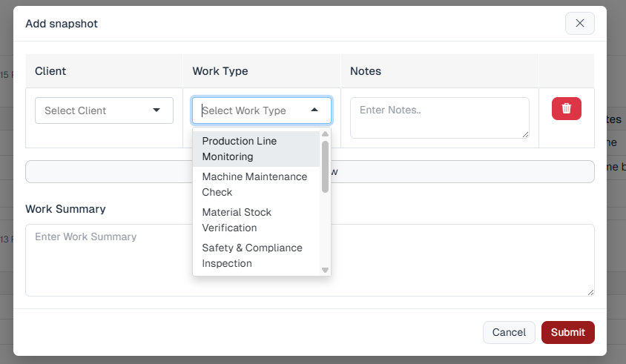Focus the Enter Notes text area
626x364 pixels.
tap(439, 117)
